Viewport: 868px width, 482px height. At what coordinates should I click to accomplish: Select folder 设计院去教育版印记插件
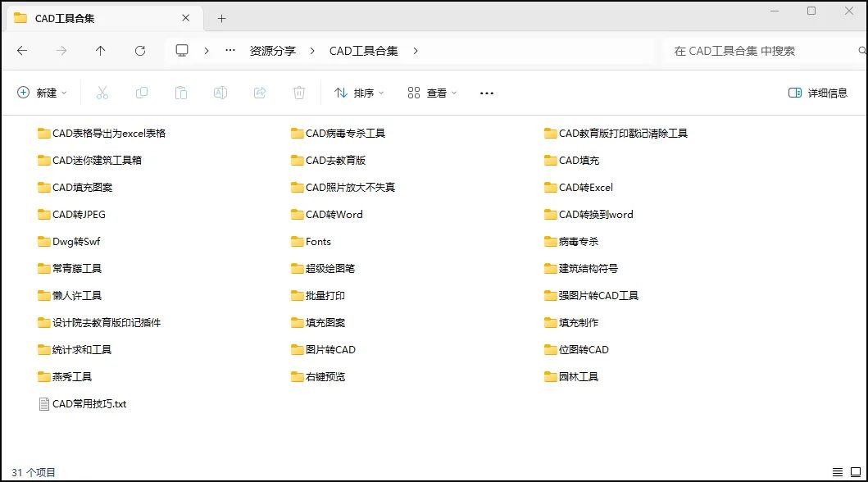tap(100, 323)
